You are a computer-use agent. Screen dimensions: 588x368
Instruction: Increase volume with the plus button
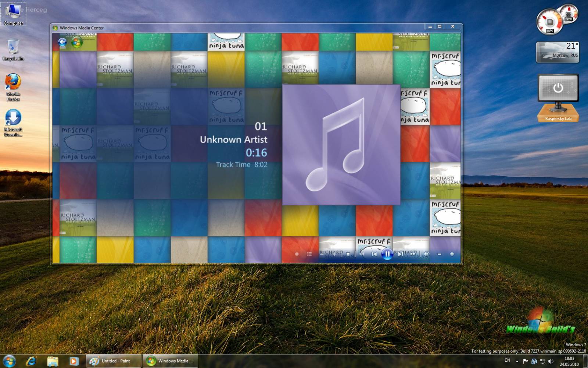click(452, 254)
